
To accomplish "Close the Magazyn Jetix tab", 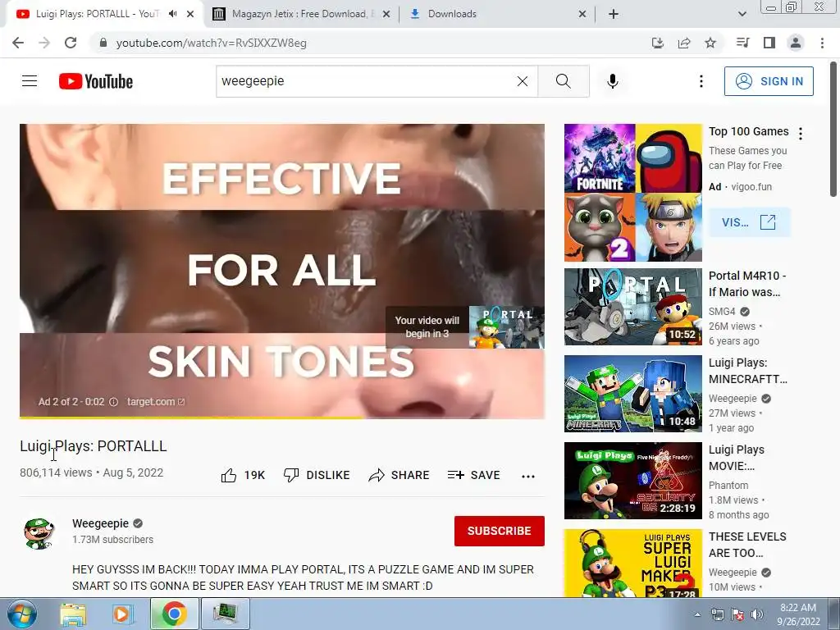I will (386, 14).
